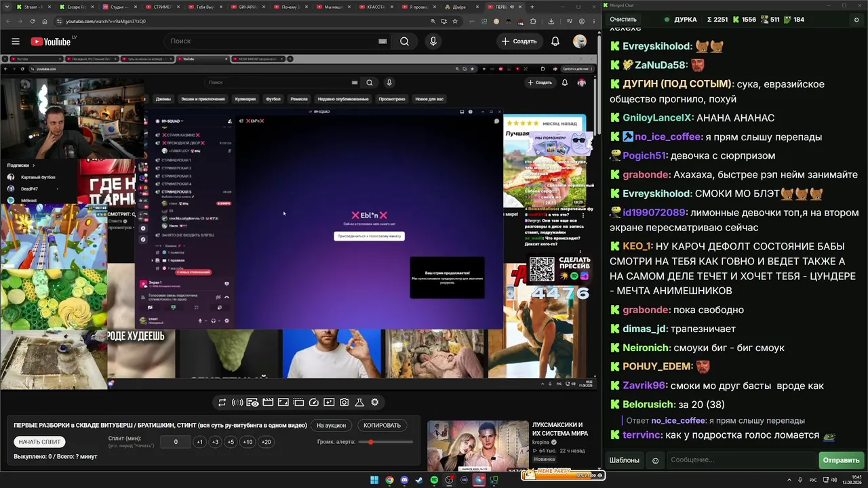Click username Neironich in chat
The height and width of the screenshot is (488, 868).
646,348
